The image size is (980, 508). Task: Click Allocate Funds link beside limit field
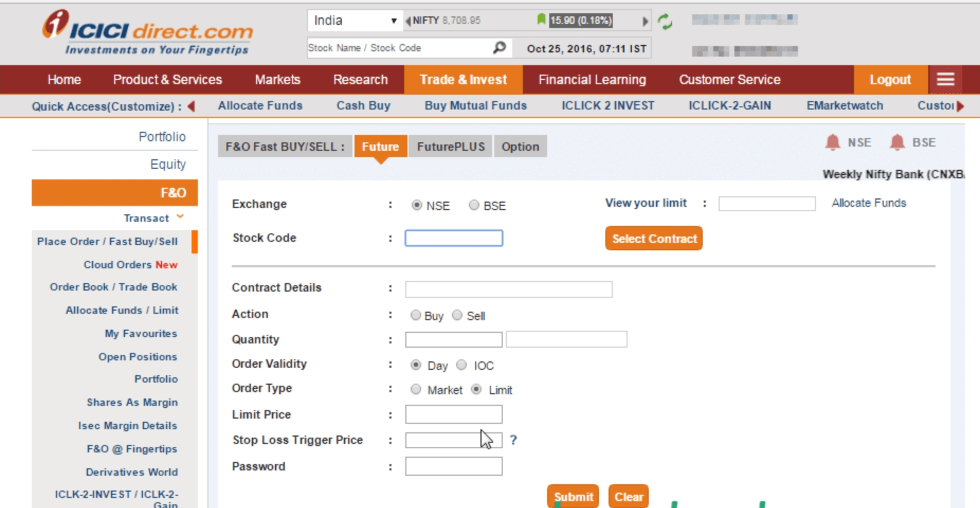click(x=868, y=203)
